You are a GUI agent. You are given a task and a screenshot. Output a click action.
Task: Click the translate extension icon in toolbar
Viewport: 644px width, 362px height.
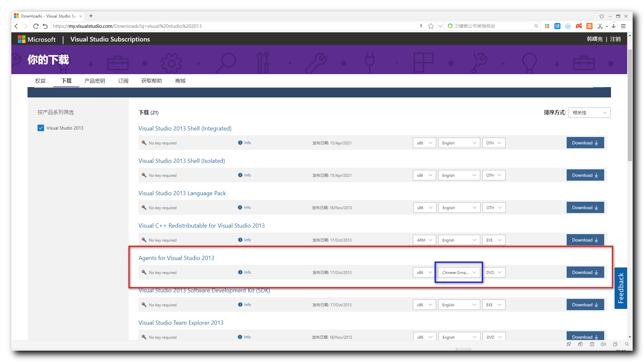click(x=557, y=26)
